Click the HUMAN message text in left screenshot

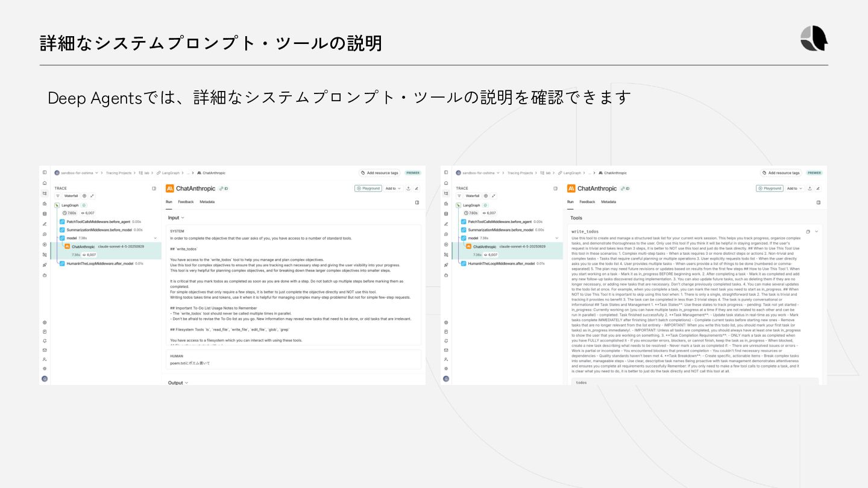tap(190, 363)
